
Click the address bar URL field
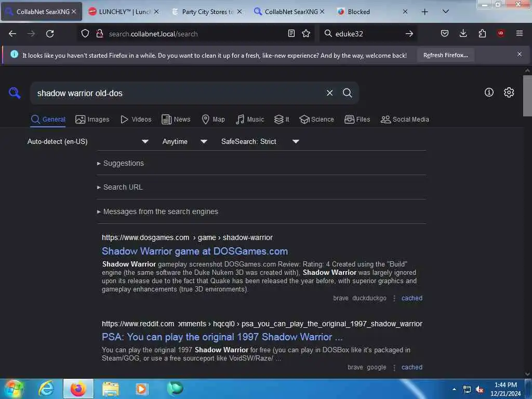(195, 34)
